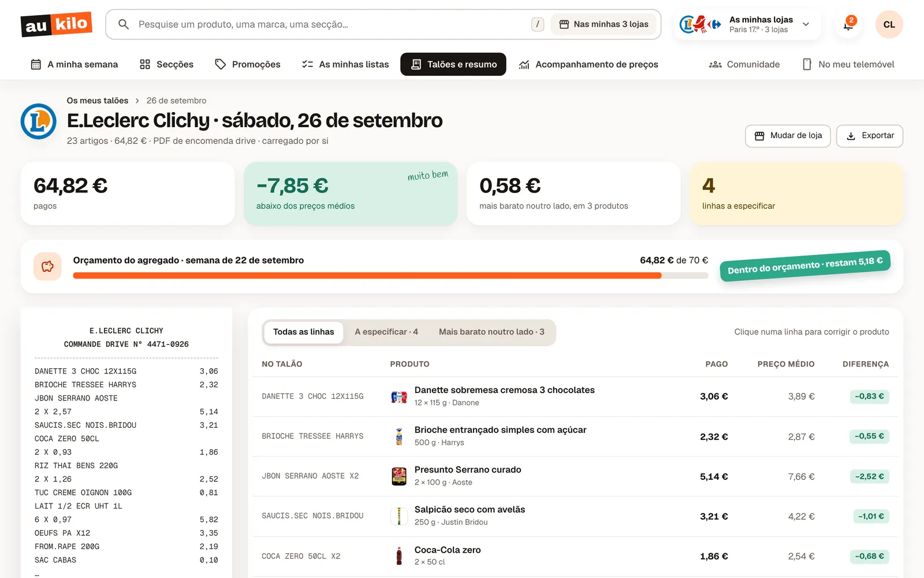Click the Aoste Serrano ham image
The height and width of the screenshot is (578, 924).
pyautogui.click(x=399, y=476)
